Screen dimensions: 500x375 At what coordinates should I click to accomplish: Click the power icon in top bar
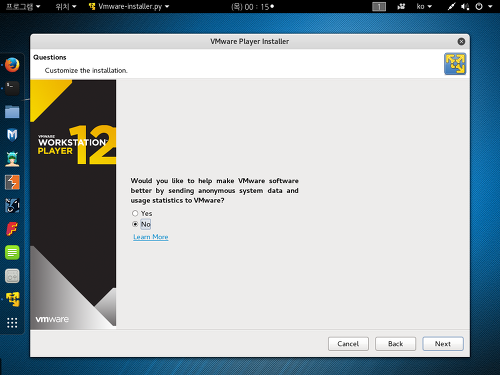479,6
